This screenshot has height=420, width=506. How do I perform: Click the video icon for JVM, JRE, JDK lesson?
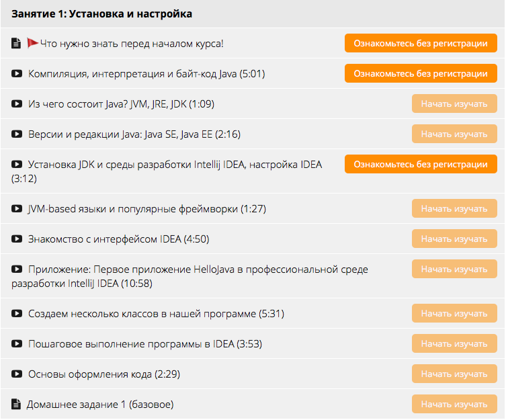click(17, 104)
